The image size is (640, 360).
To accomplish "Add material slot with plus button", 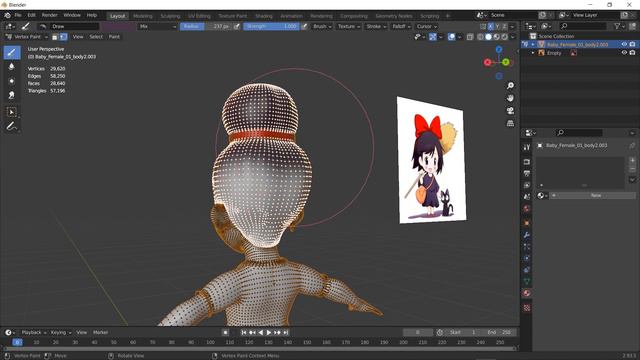I will coord(632,160).
